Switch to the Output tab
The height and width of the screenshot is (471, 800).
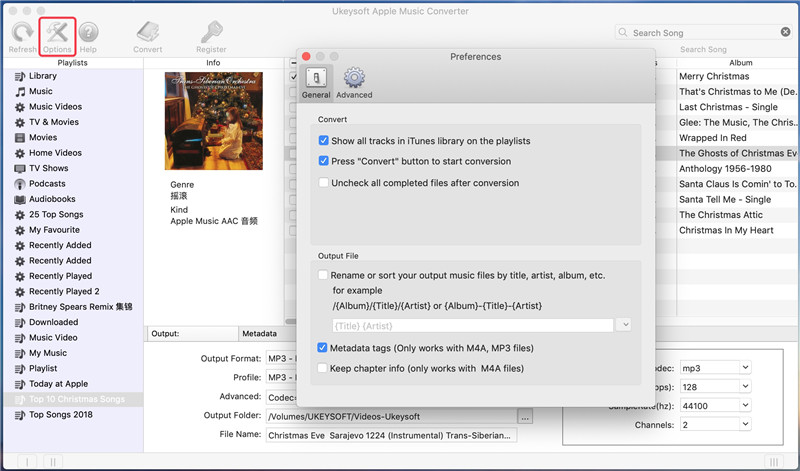192,333
